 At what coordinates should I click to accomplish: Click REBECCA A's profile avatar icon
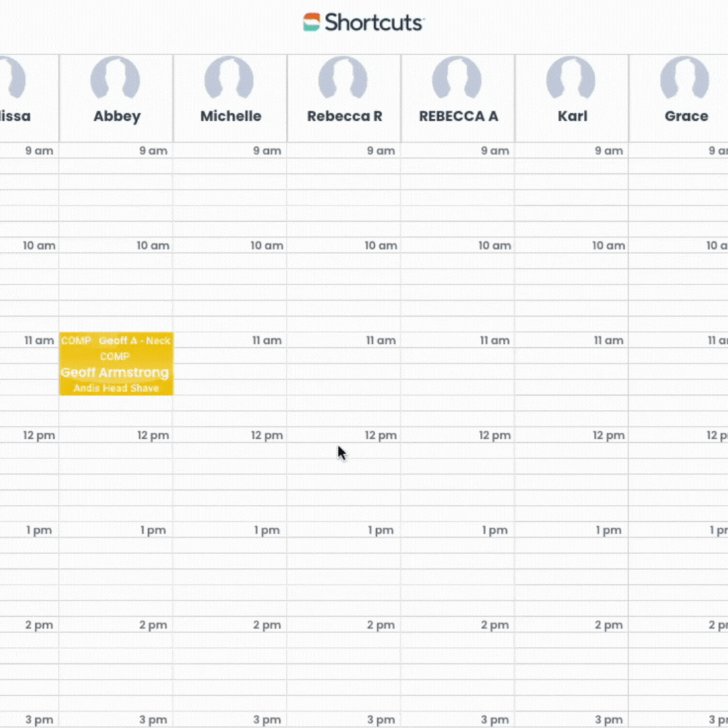coord(457,78)
